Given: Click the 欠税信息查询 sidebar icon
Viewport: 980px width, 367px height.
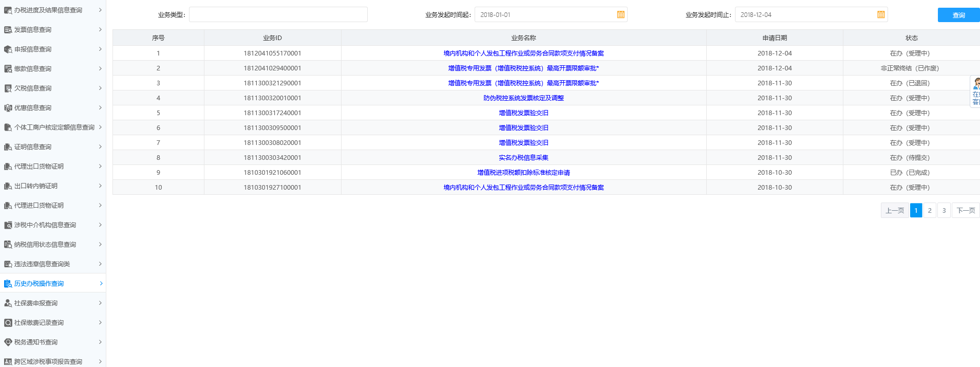Looking at the screenshot, I should click(8, 88).
